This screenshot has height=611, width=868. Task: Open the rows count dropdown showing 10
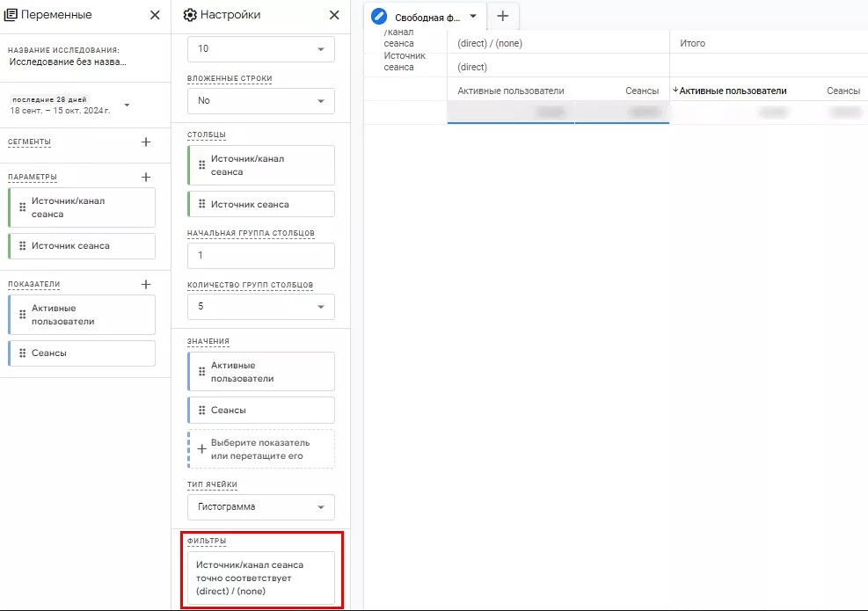(260, 50)
